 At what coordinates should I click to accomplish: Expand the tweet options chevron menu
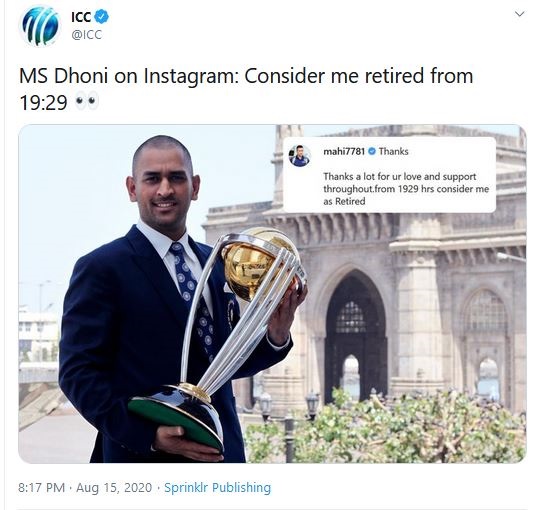pyautogui.click(x=519, y=14)
